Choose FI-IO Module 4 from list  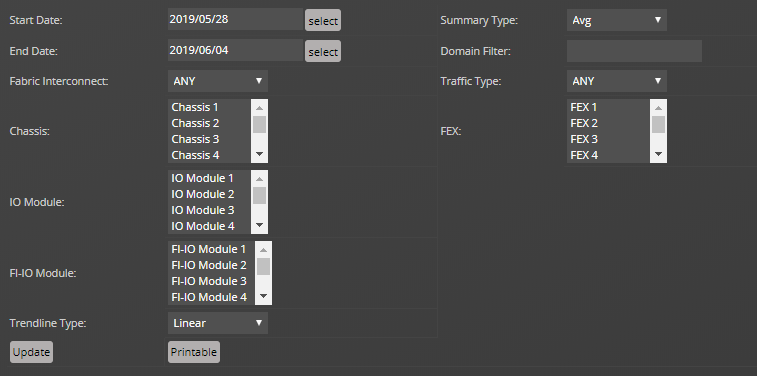click(211, 297)
